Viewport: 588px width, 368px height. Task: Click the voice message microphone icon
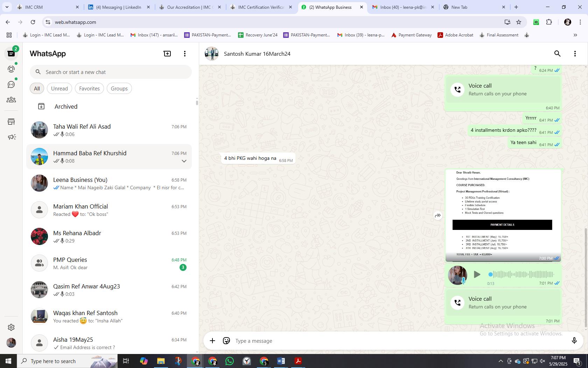[574, 341]
